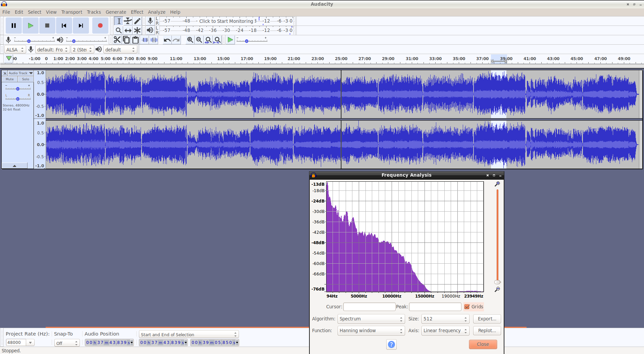Click the Replot... button
Screen dimensions: 644x354
pyautogui.click(x=487, y=330)
